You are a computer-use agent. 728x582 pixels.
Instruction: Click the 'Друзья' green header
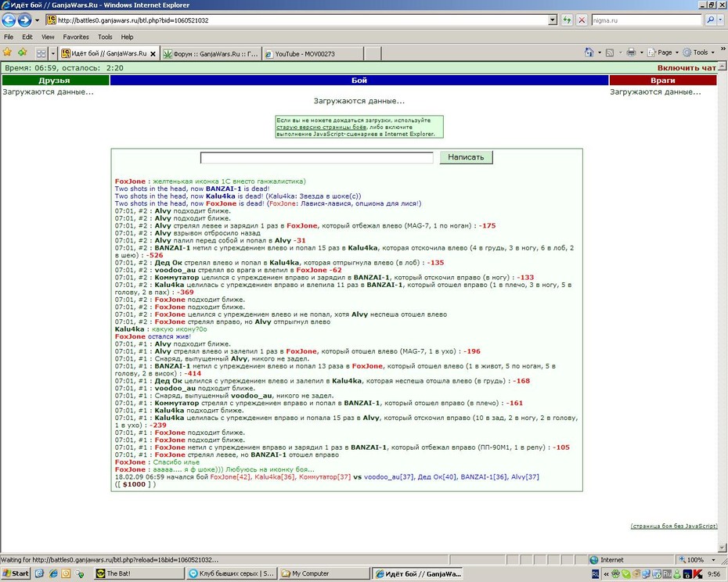point(55,81)
